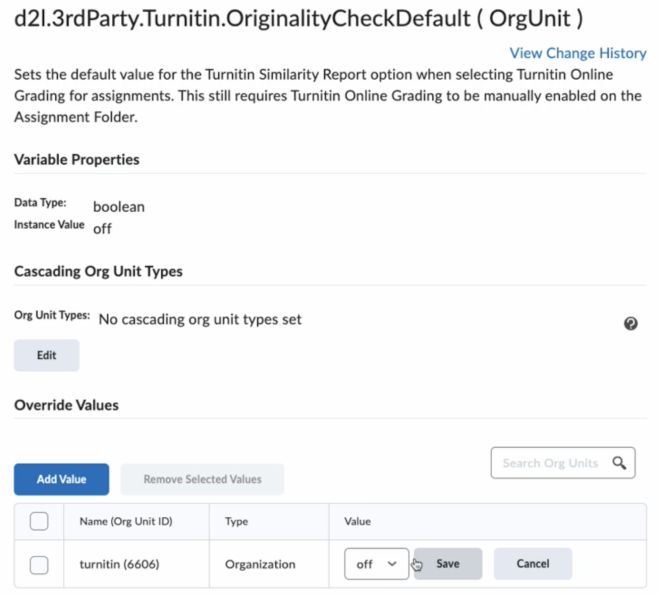Viewport: 658px width, 595px height.
Task: Click the Add Value button
Action: pos(62,479)
